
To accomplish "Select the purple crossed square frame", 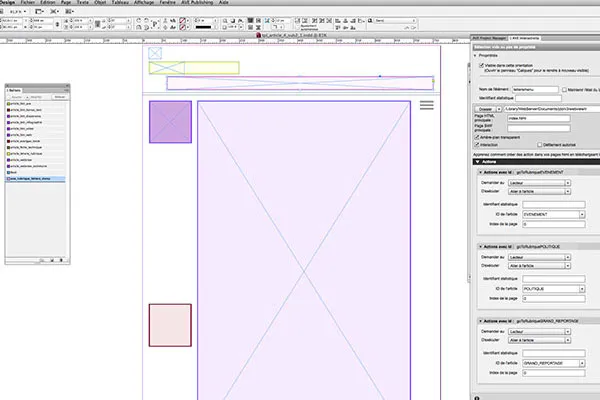I will (170, 122).
